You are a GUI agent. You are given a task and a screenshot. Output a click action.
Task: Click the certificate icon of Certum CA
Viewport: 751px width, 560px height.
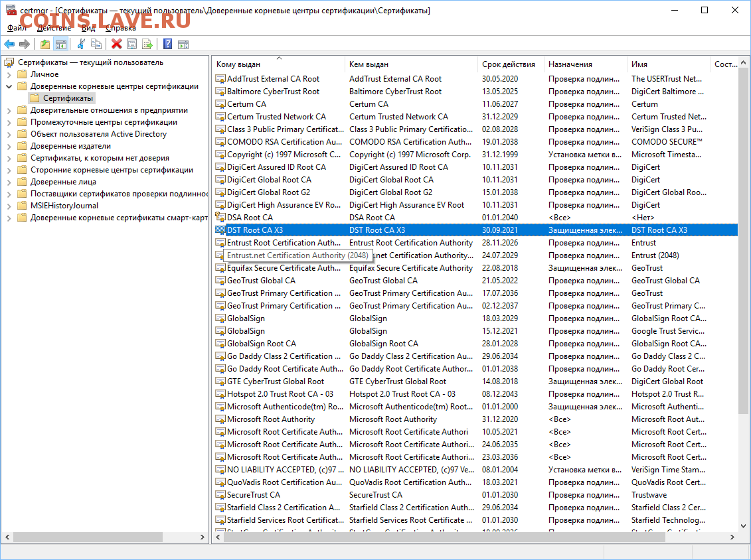point(220,104)
